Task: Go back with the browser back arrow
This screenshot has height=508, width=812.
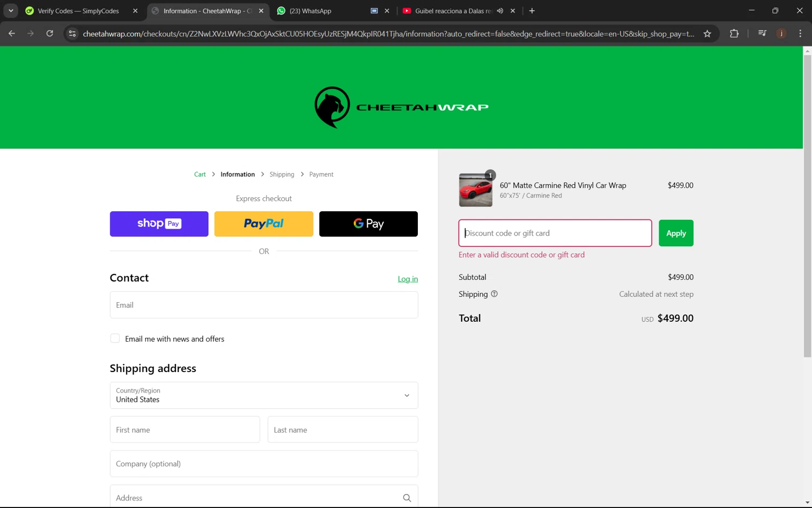Action: (12, 34)
